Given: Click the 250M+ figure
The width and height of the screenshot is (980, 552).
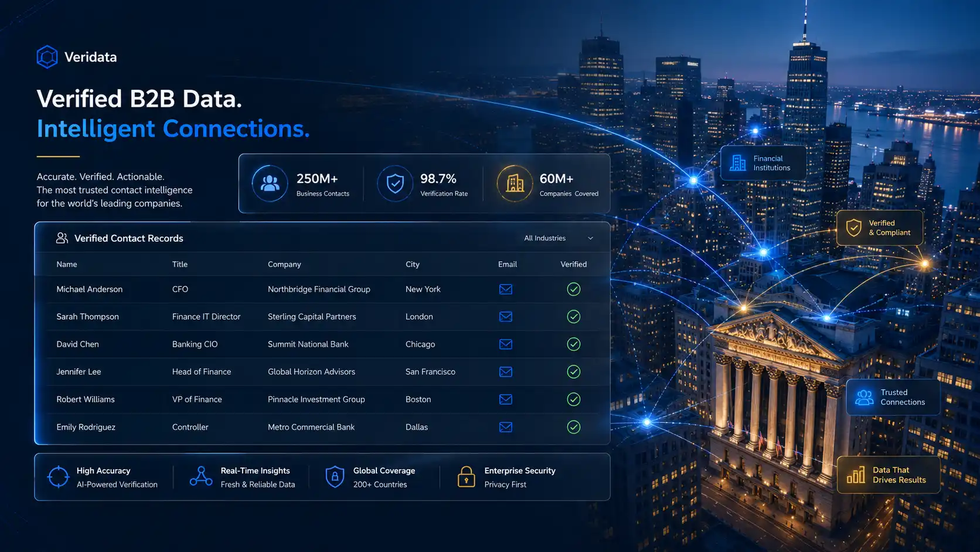Looking at the screenshot, I should tap(317, 178).
